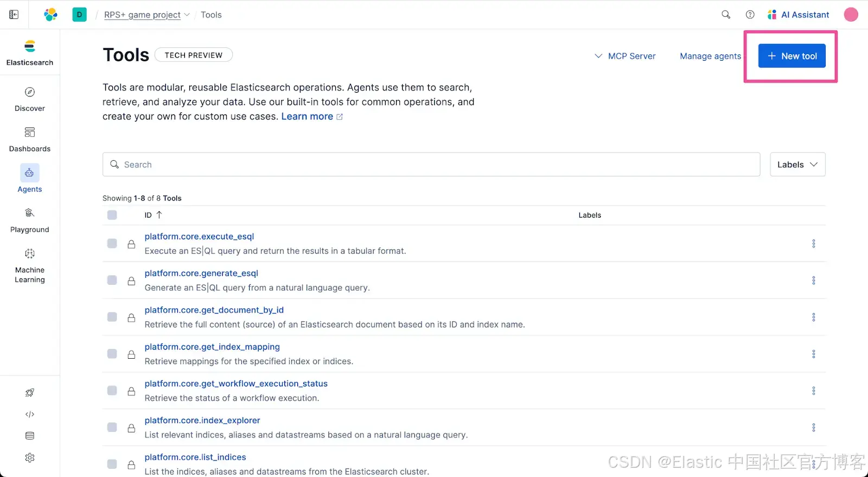Open Agents from the sidebar
This screenshot has height=477, width=868.
pyautogui.click(x=30, y=179)
